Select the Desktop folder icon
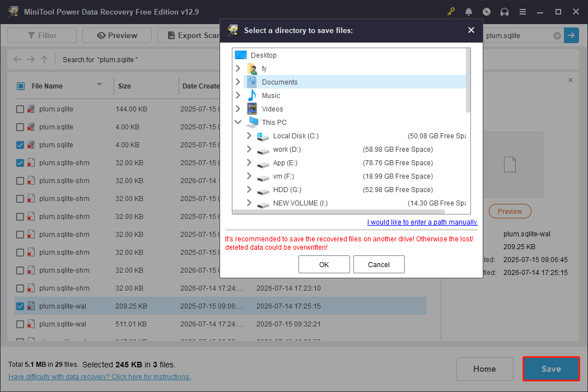The width and height of the screenshot is (588, 392). coord(240,55)
